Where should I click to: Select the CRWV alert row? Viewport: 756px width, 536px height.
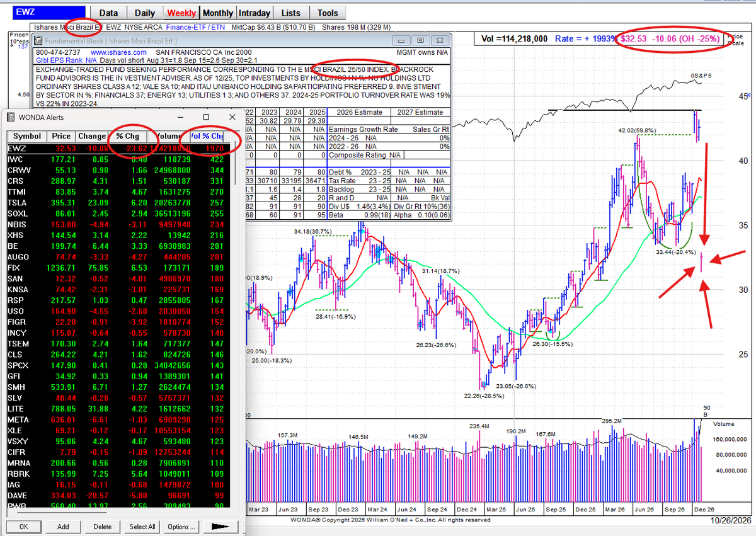click(118, 170)
